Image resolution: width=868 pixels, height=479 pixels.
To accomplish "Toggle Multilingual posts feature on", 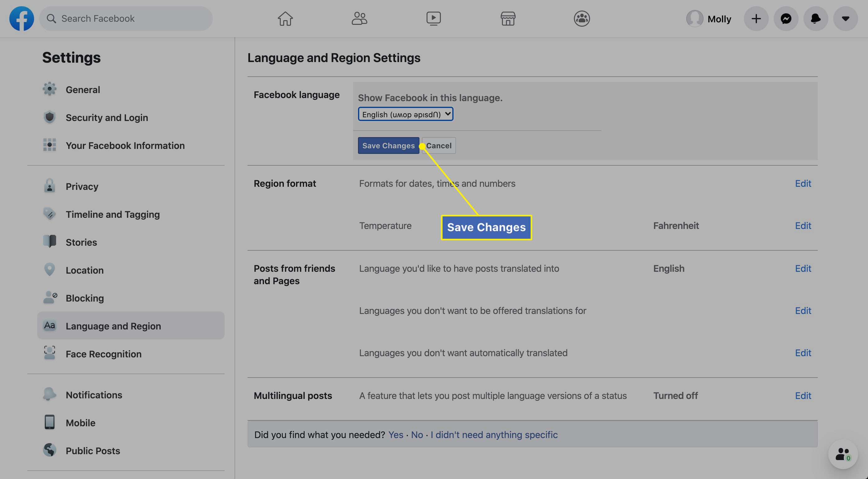I will point(803,395).
